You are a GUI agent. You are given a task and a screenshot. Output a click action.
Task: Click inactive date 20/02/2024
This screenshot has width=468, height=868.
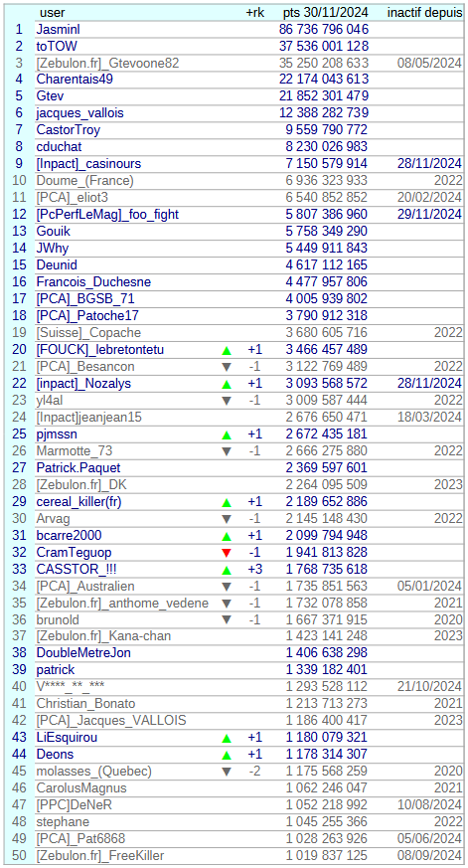pos(429,198)
